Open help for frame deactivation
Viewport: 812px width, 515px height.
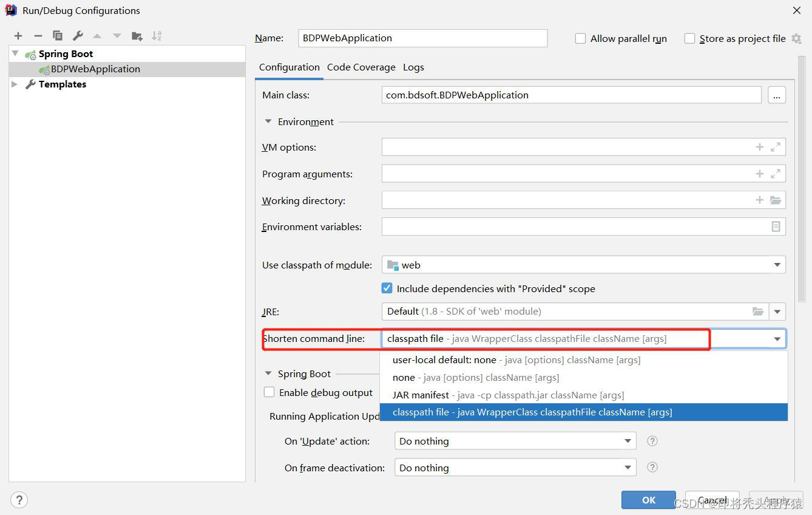[x=652, y=467]
